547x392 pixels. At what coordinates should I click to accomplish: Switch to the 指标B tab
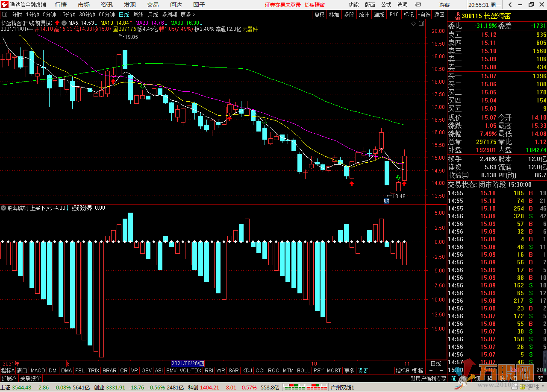402,371
